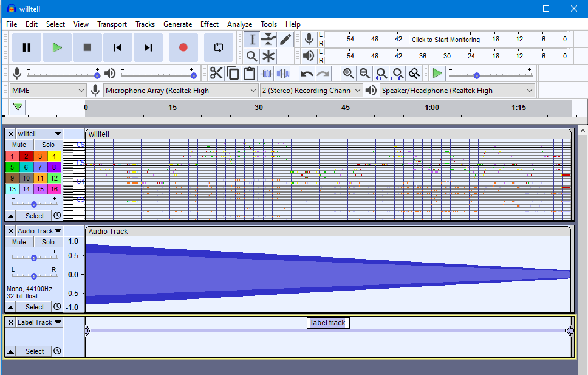588x375 pixels.
Task: Enable loop playback
Action: point(217,47)
